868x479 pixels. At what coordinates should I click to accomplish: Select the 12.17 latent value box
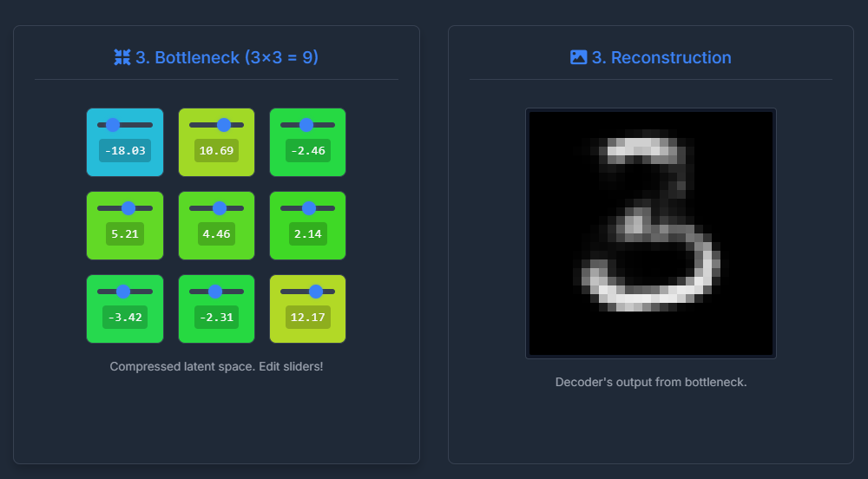pyautogui.click(x=307, y=318)
